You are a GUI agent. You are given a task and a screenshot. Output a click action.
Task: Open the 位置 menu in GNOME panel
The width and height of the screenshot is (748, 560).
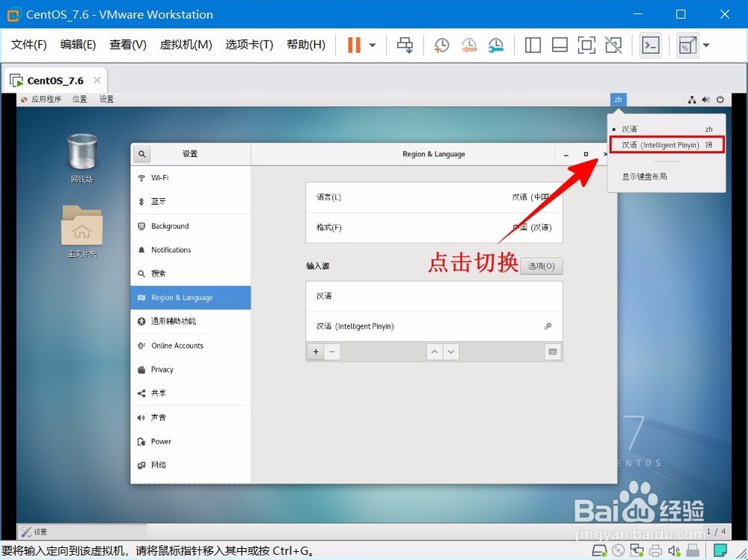pyautogui.click(x=80, y=99)
